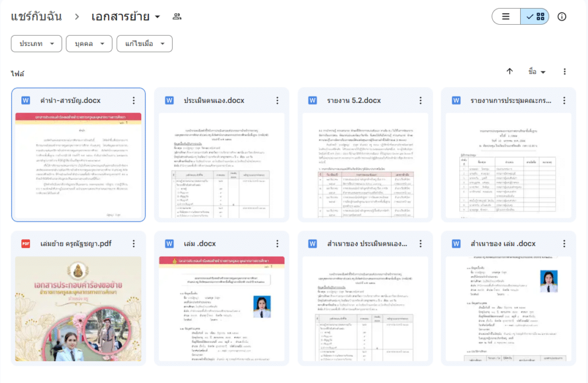Screen dimensions: 588x383
Task: Switch to list layout view
Action: pos(506,17)
